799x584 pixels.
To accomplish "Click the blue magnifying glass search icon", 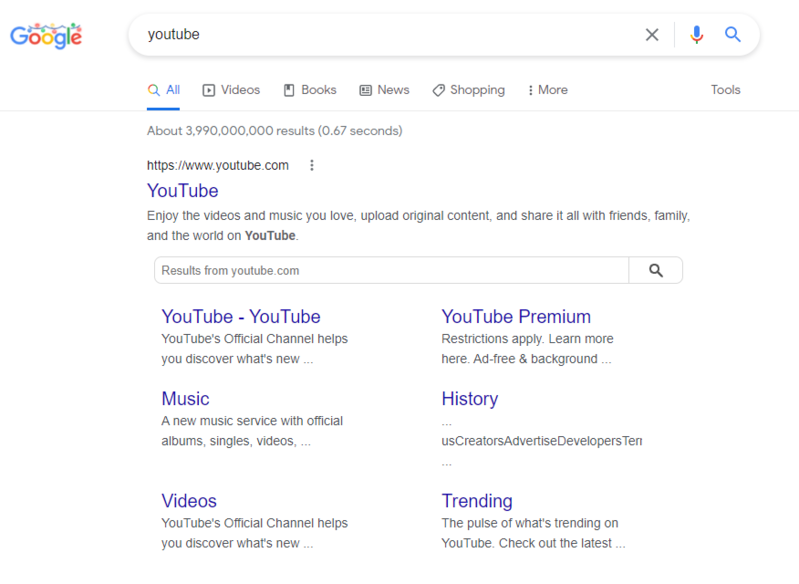I will tap(733, 35).
